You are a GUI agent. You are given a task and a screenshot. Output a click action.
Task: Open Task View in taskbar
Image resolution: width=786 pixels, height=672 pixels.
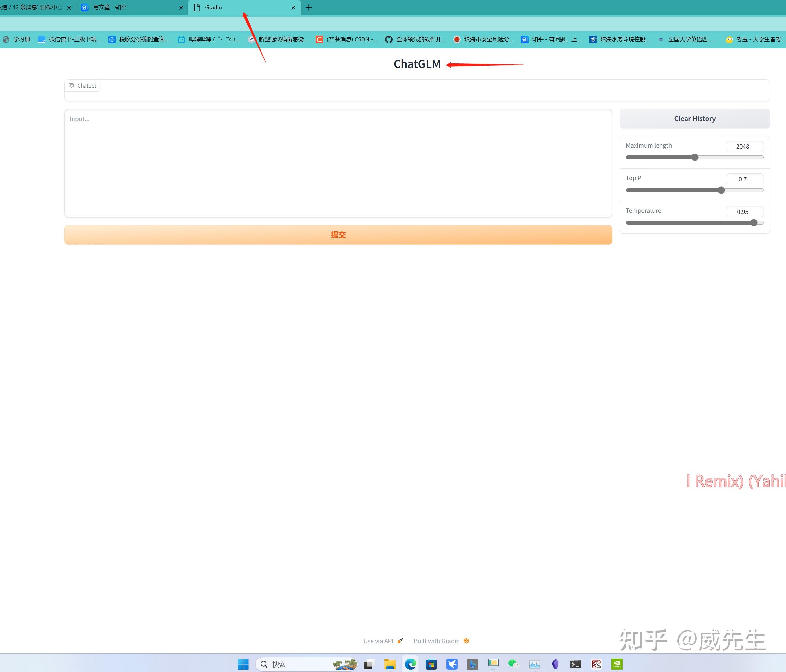(368, 664)
